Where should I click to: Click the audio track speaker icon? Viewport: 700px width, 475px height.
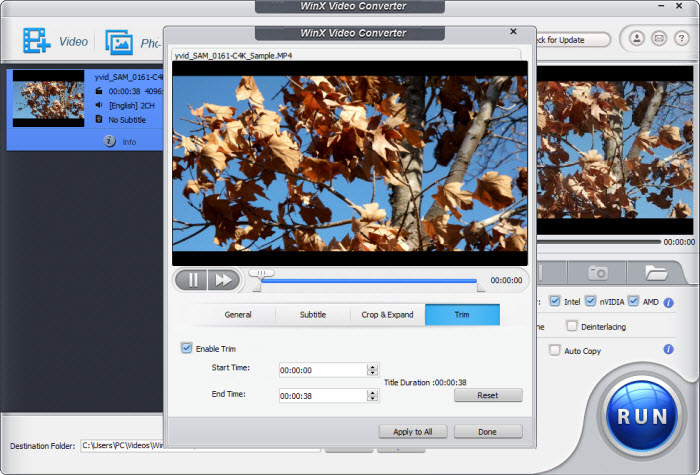[99, 105]
